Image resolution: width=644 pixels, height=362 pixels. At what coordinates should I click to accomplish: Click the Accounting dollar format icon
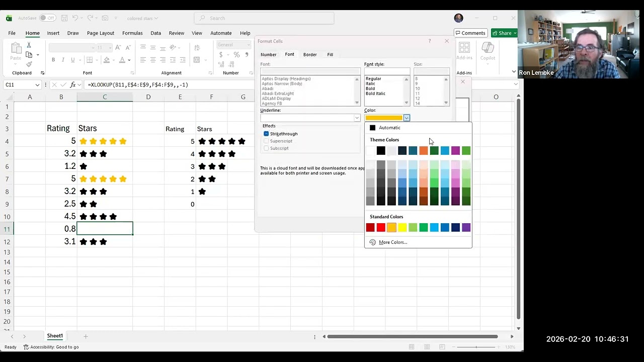coord(220,55)
